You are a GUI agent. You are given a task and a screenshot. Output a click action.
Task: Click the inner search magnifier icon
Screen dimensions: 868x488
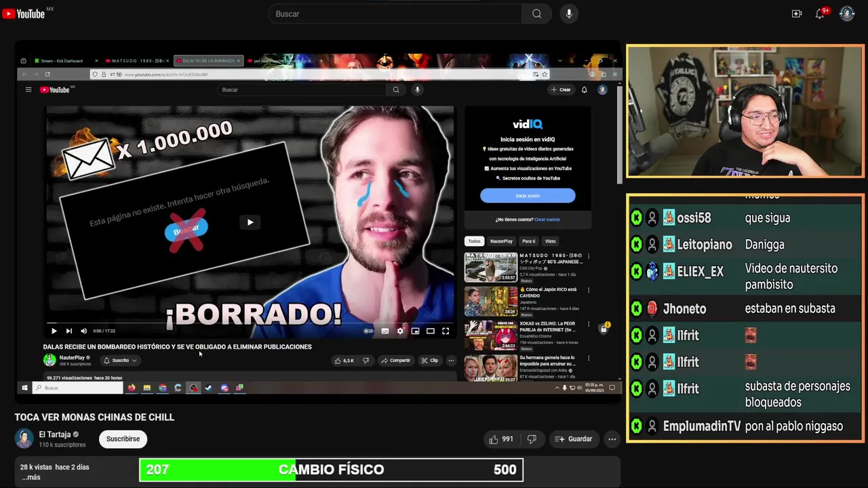pos(396,89)
